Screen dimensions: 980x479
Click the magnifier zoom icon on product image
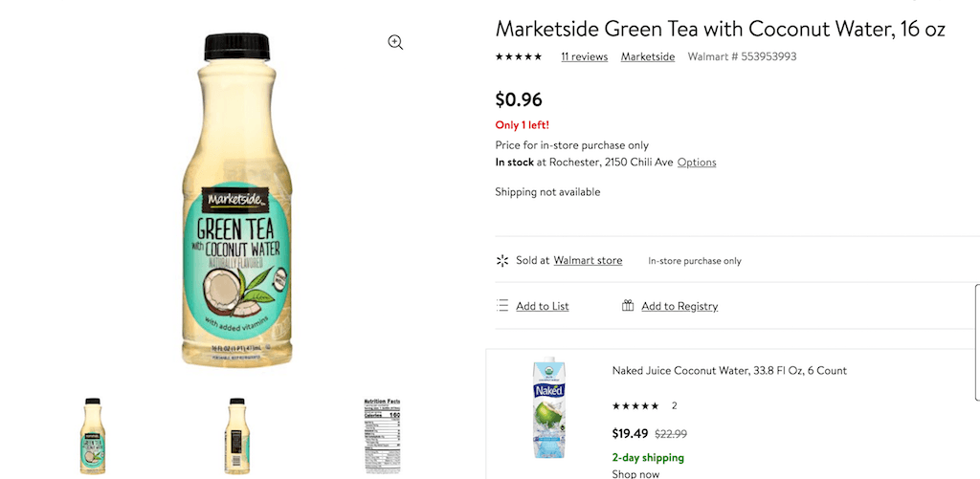(395, 42)
